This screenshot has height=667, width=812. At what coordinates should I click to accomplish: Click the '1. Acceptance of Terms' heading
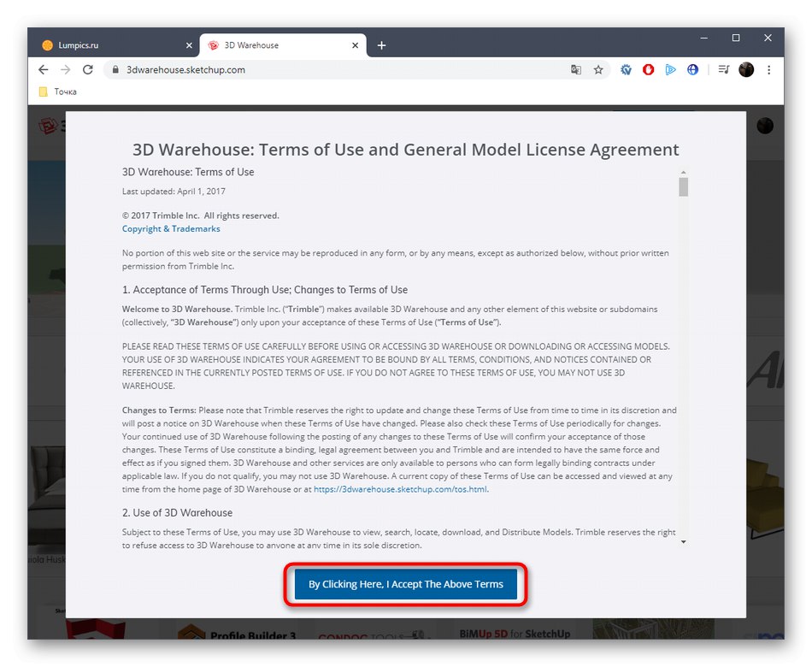click(265, 290)
